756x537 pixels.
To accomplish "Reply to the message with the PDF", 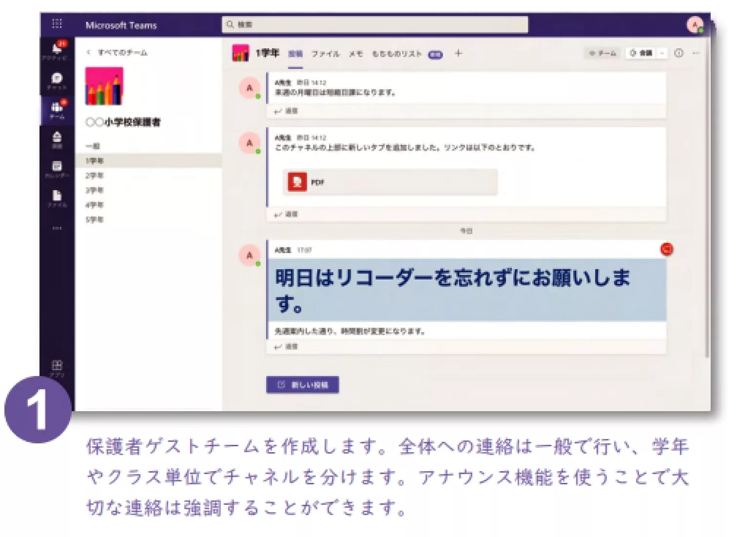I will [x=286, y=214].
